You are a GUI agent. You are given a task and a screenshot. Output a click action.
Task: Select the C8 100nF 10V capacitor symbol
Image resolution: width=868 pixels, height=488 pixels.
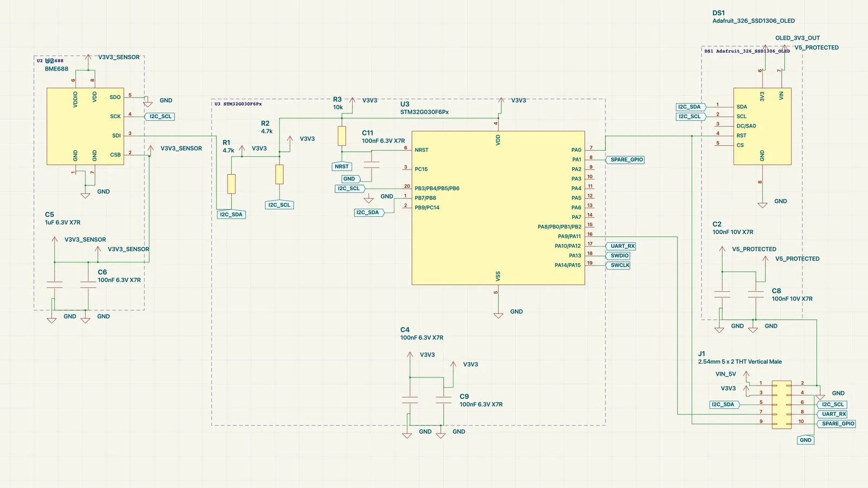coord(756,294)
